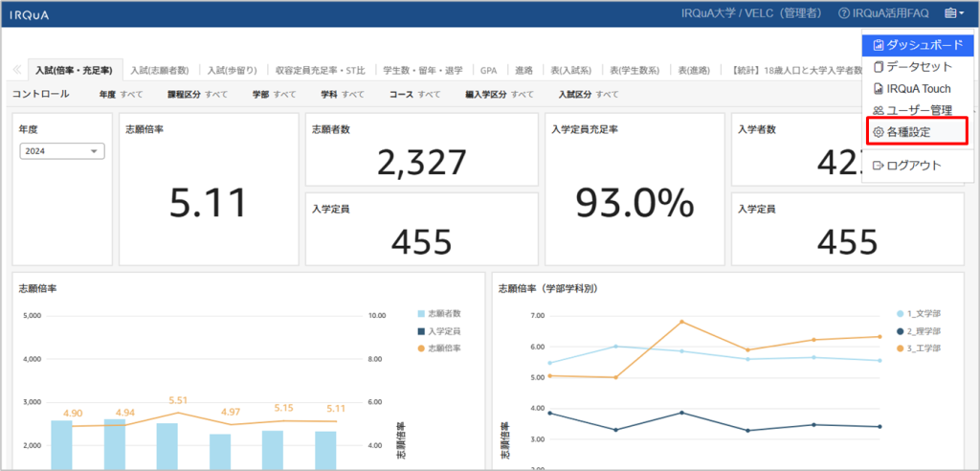Image resolution: width=980 pixels, height=471 pixels.
Task: Expand the 学部 control filter
Action: pyautogui.click(x=274, y=95)
